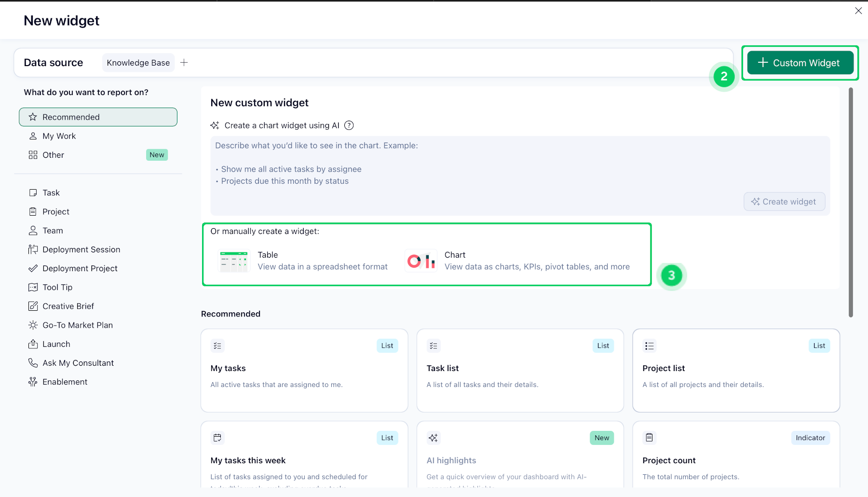This screenshot has height=497, width=868.
Task: Click the Ask My Consultant phone icon
Action: (x=33, y=363)
